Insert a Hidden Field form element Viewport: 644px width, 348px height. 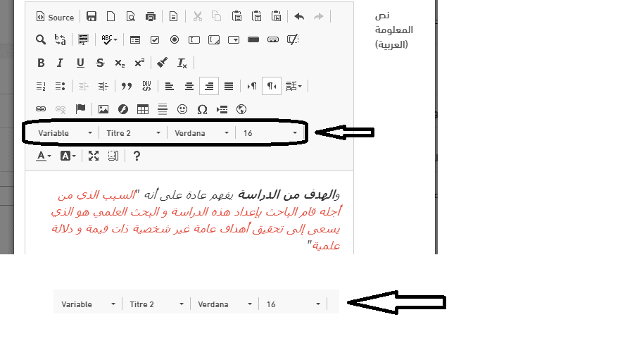pyautogui.click(x=292, y=39)
